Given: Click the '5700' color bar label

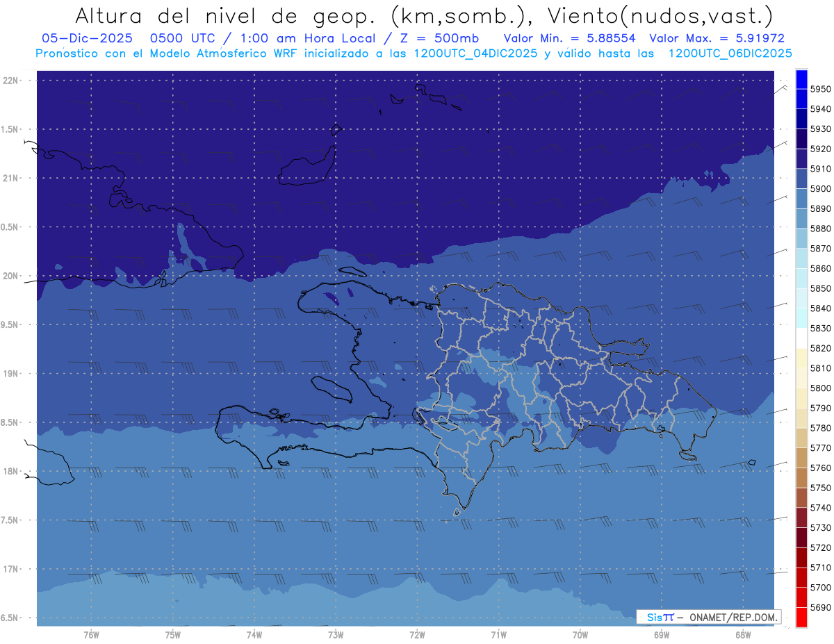Looking at the screenshot, I should [821, 587].
